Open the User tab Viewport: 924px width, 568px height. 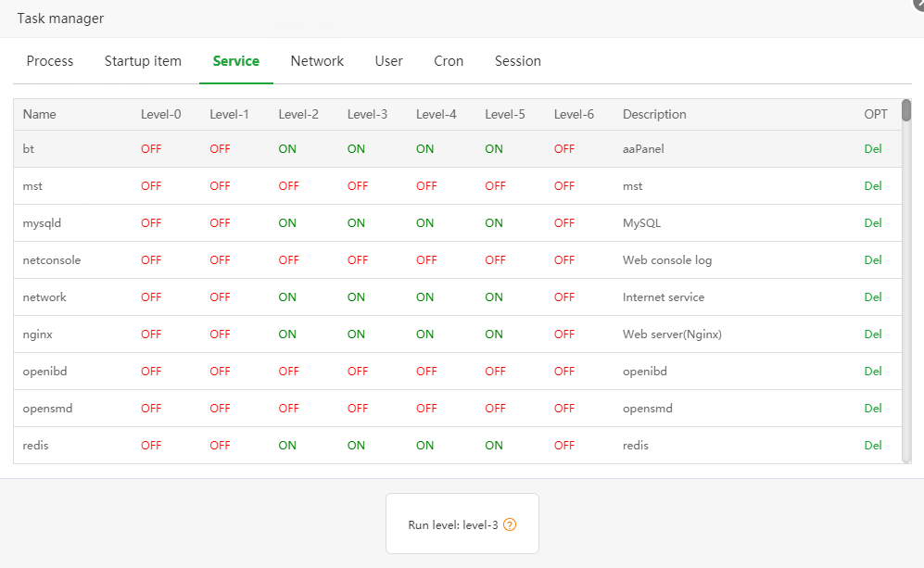(388, 61)
